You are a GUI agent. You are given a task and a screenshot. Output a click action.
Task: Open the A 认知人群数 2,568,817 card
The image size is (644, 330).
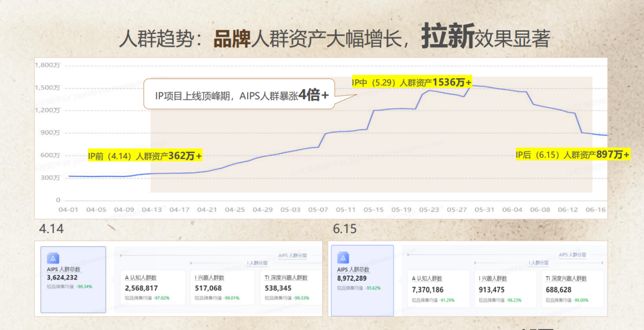[153, 287]
